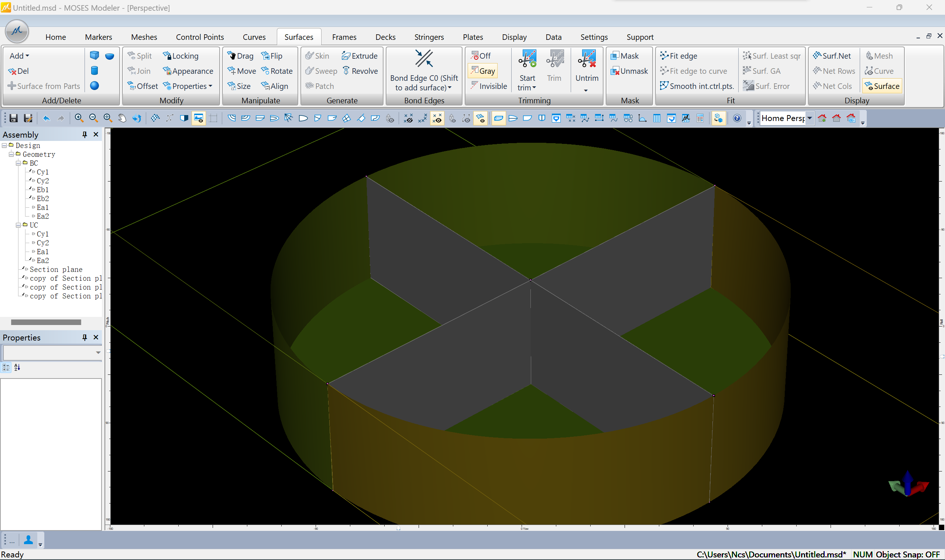Click the help question mark icon
Image resolution: width=945 pixels, height=560 pixels.
[x=736, y=118]
